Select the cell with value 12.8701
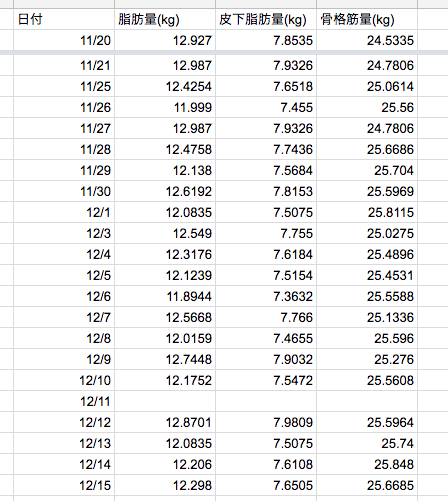Screen dimensions: 448x501 (x=165, y=422)
